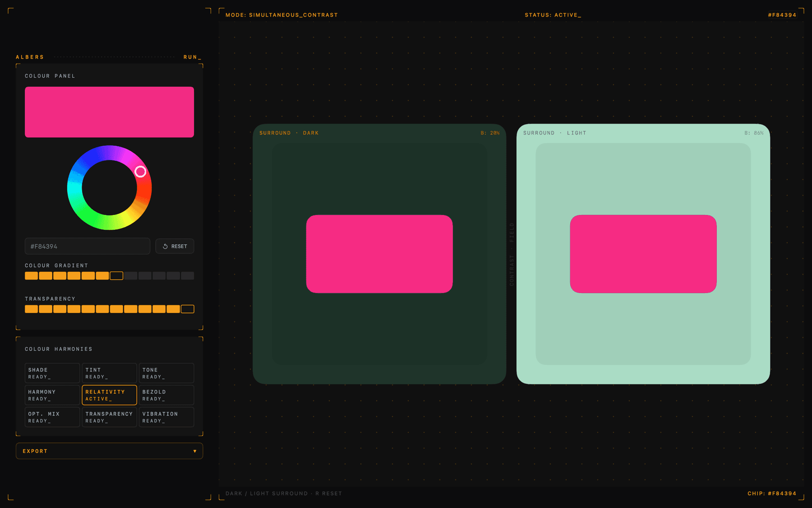Click the large pink colour preview swatch
The image size is (812, 508).
(x=109, y=112)
